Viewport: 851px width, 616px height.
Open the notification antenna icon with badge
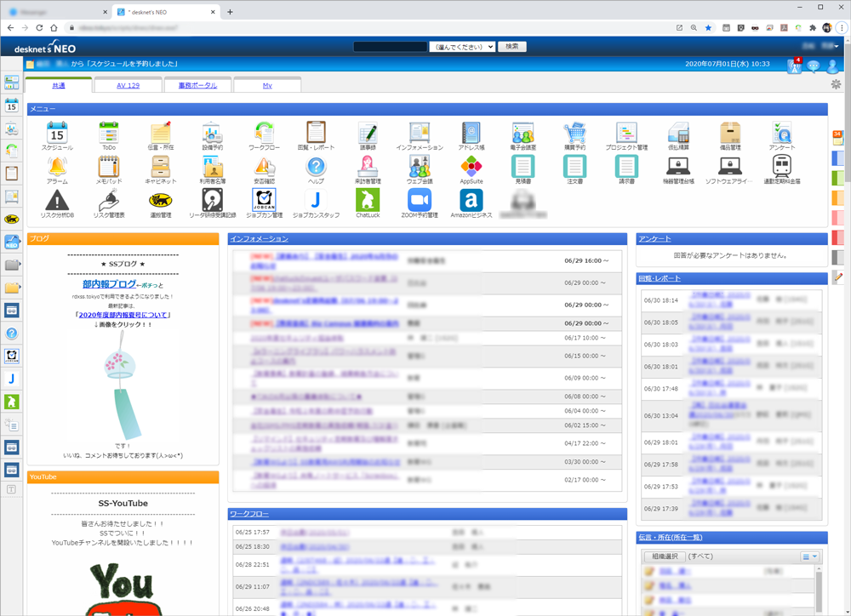794,66
